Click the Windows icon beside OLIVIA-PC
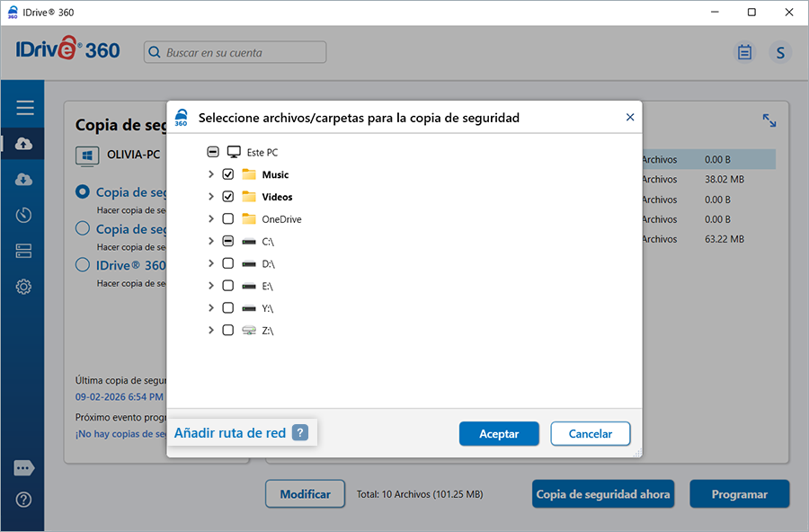Image resolution: width=809 pixels, height=532 pixels. coord(87,155)
